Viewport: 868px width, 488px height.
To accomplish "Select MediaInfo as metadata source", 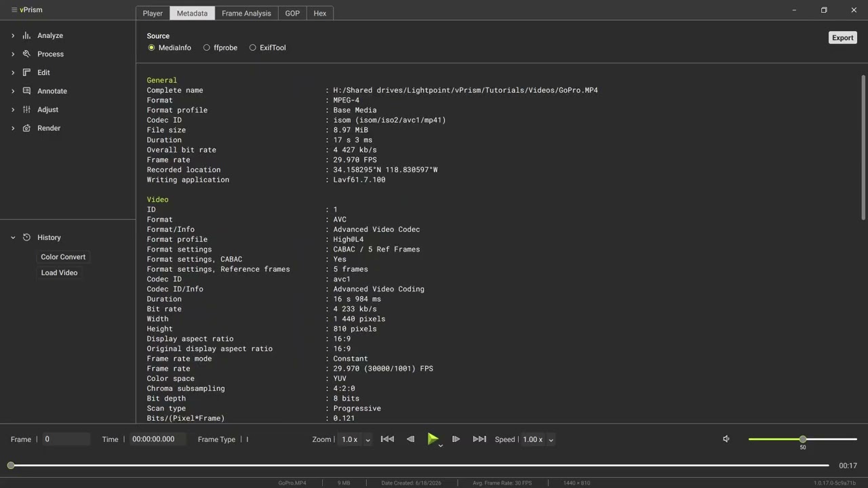I will (x=151, y=47).
